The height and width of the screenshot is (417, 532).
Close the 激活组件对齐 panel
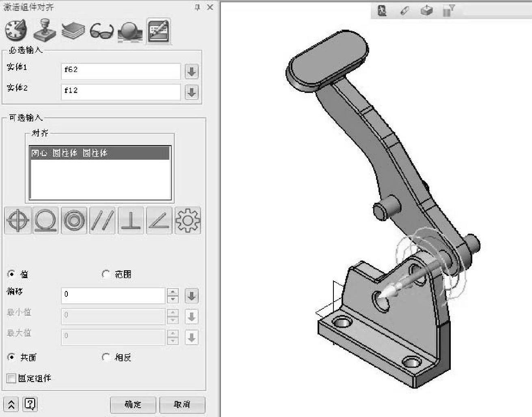[x=210, y=7]
